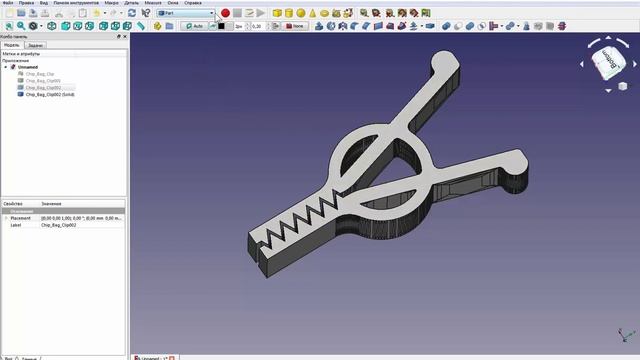Open the workbench selector Part dropdown
Image resolution: width=640 pixels, height=360 pixels.
[x=186, y=13]
